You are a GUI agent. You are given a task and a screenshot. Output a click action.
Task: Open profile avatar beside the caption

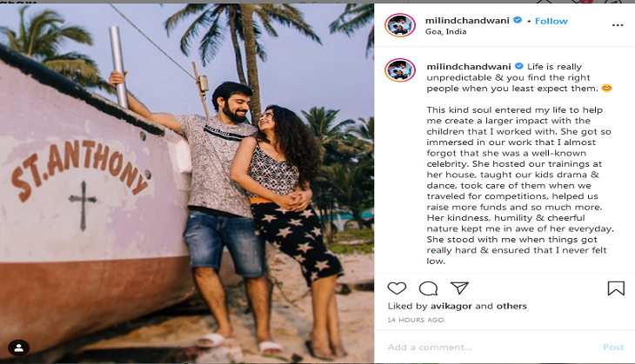tap(400, 70)
